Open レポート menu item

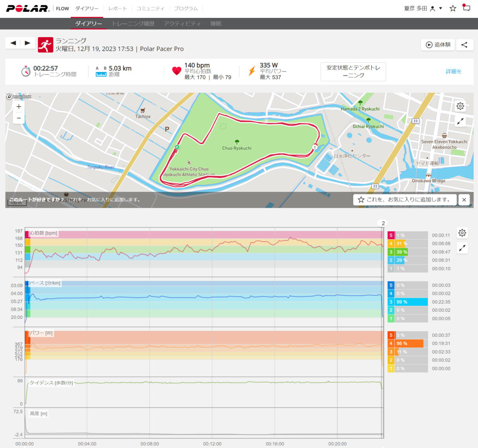pos(118,8)
